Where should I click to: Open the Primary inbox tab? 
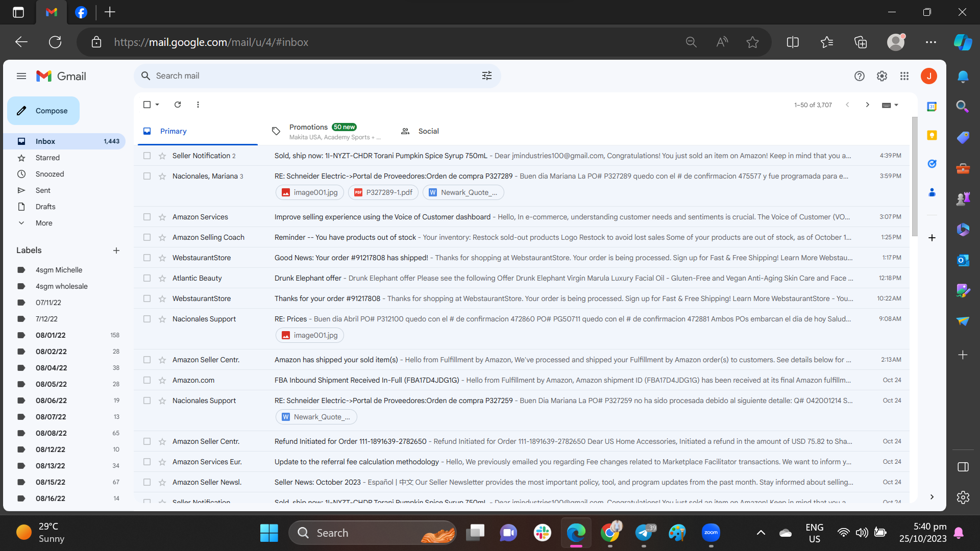coord(198,131)
